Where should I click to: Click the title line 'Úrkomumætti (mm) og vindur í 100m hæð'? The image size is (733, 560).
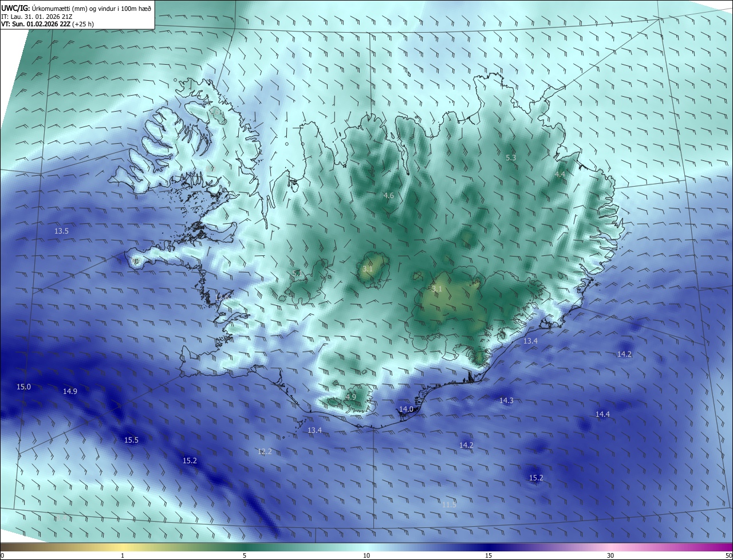point(91,8)
